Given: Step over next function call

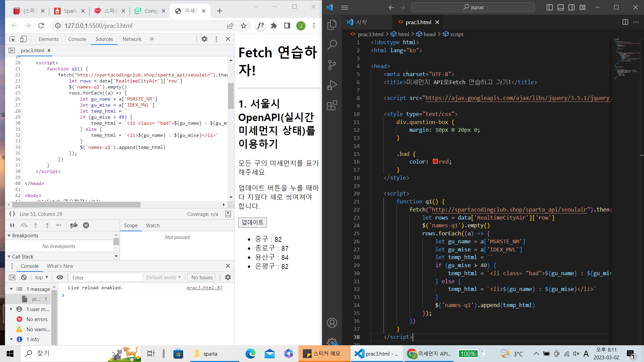Looking at the screenshot, I should click(x=24, y=226).
